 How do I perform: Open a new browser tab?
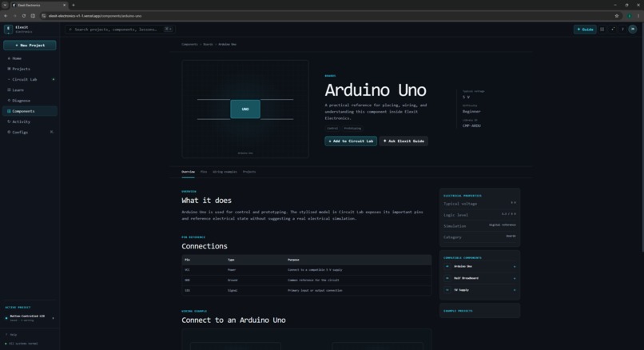[73, 5]
